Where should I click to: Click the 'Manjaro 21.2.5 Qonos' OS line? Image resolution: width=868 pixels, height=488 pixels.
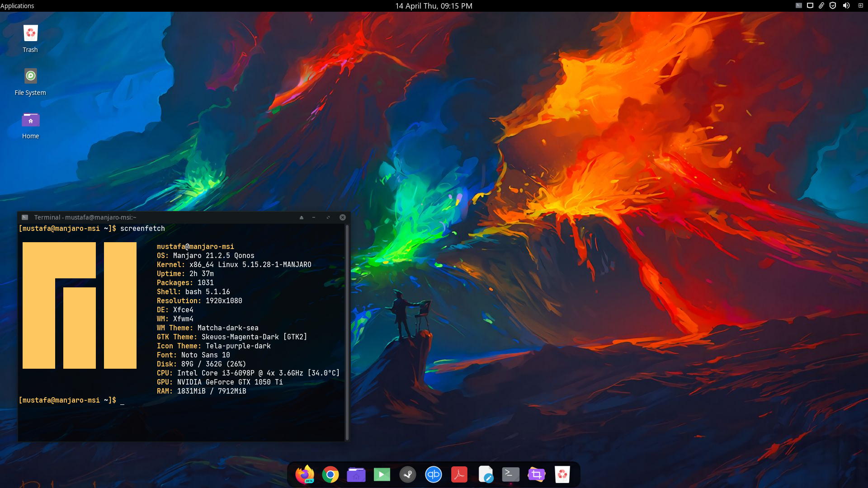206,256
